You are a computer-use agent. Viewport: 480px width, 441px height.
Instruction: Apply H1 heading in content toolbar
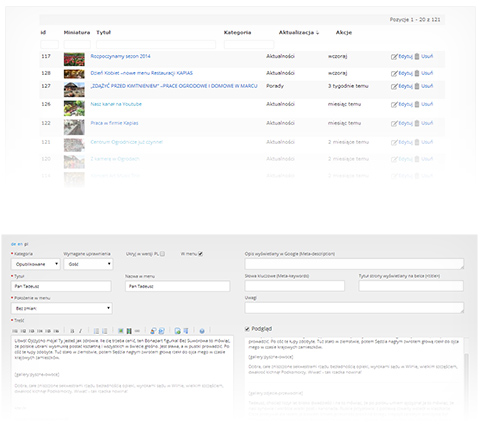15,331
